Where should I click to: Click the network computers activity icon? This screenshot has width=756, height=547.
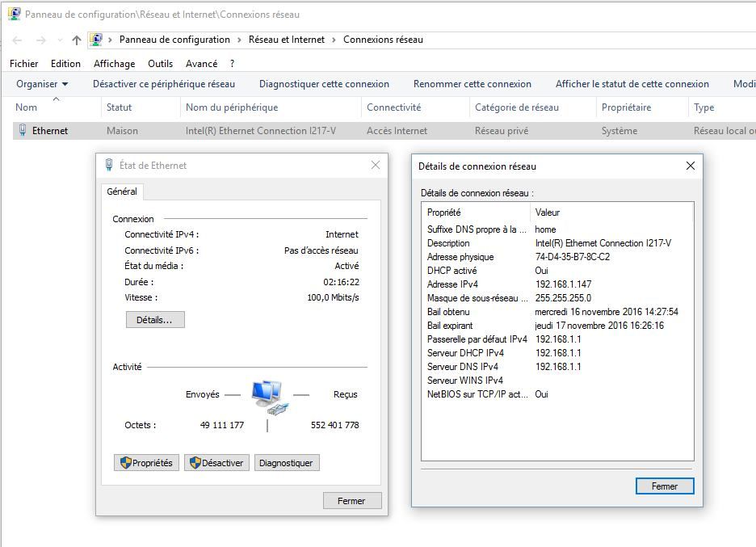click(x=267, y=396)
